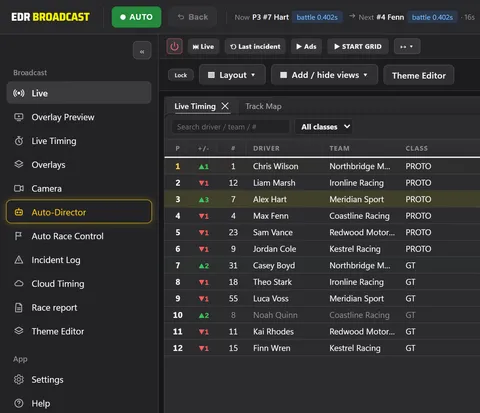Screen dimensions: 480x413
Task: Select driver Luca Voss
Action: point(322,298)
